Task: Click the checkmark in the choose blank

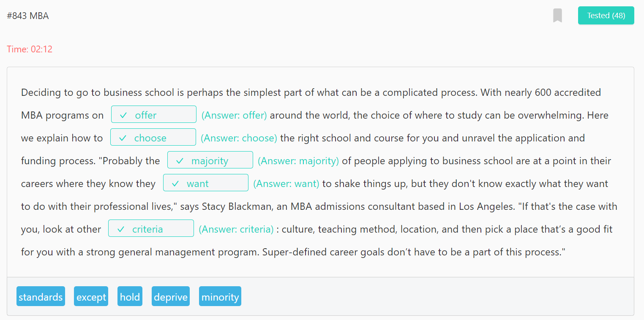Action: coord(123,138)
